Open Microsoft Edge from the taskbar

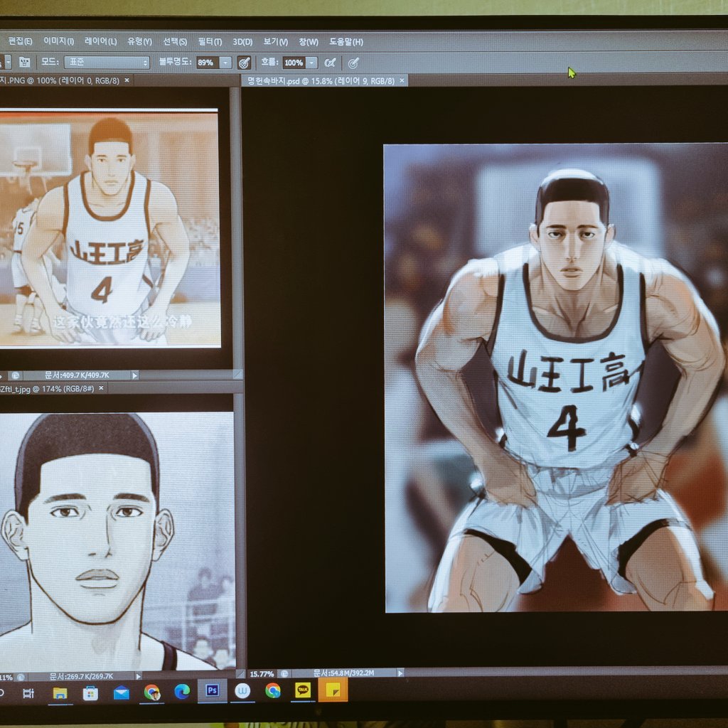point(182,692)
